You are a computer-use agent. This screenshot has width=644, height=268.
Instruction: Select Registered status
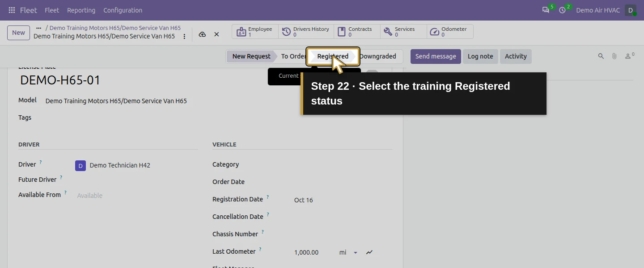coord(333,56)
